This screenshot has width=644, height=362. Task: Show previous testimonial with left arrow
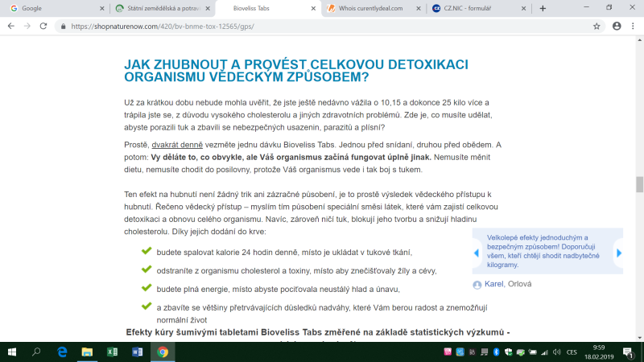[x=477, y=253]
